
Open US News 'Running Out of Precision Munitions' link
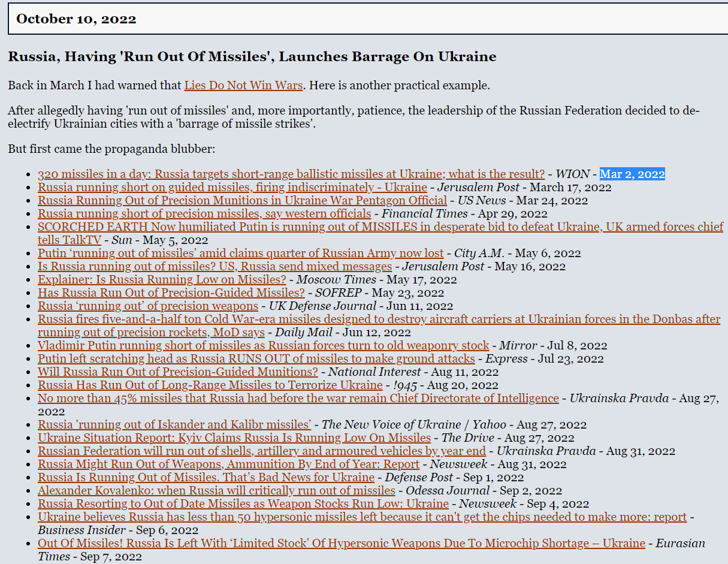(x=242, y=200)
